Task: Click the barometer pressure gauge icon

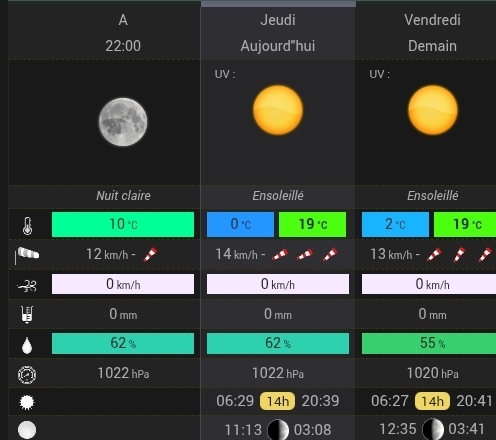Action: (x=27, y=374)
